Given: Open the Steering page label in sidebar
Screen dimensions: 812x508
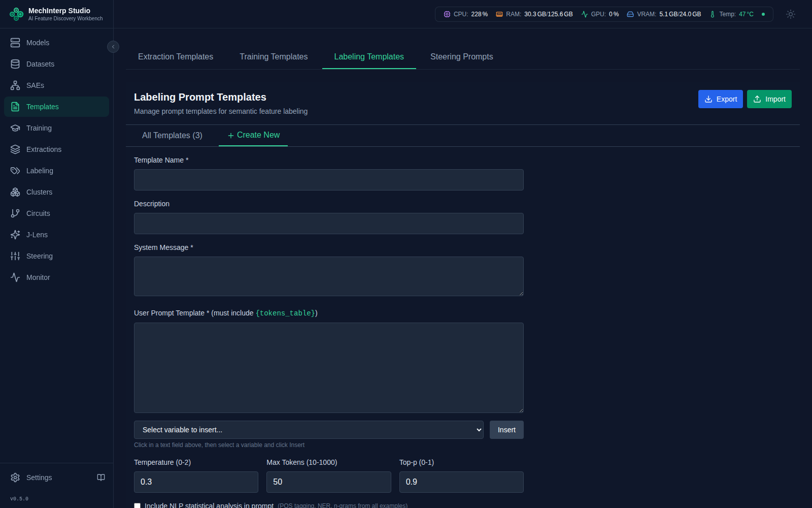Looking at the screenshot, I should click(x=40, y=256).
